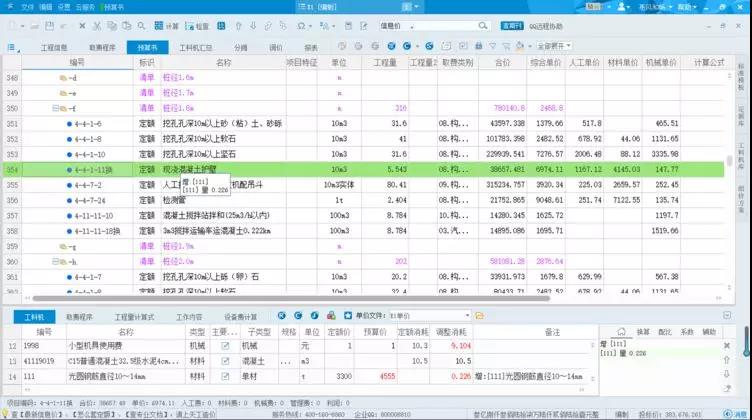Switch to the 工料机汇总 tab
Image resolution: width=752 pixels, height=420 pixels.
[x=196, y=47]
